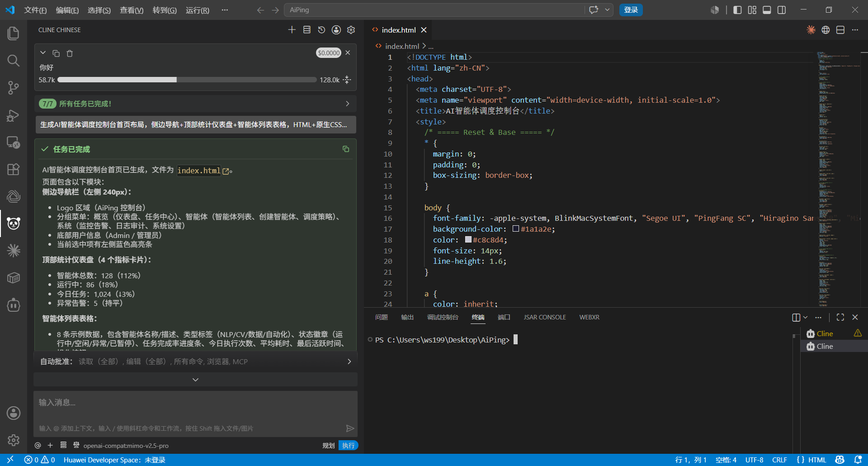The image size is (868, 466).
Task: Copy the completed task result message
Action: (x=346, y=149)
